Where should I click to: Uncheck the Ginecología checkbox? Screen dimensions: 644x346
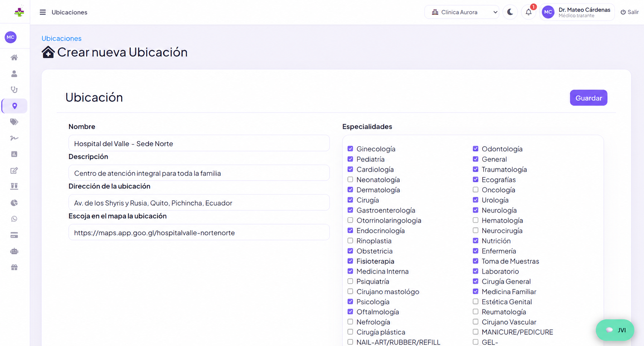pos(350,149)
